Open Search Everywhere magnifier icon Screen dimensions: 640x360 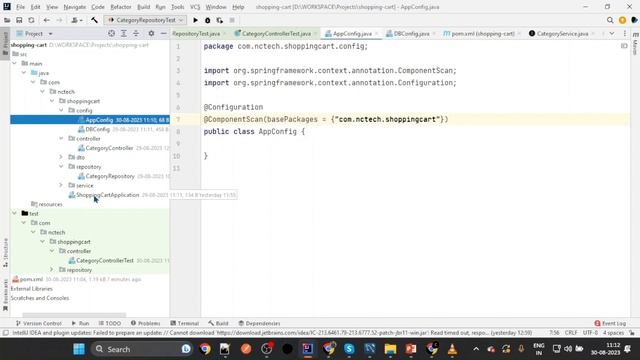(610, 20)
